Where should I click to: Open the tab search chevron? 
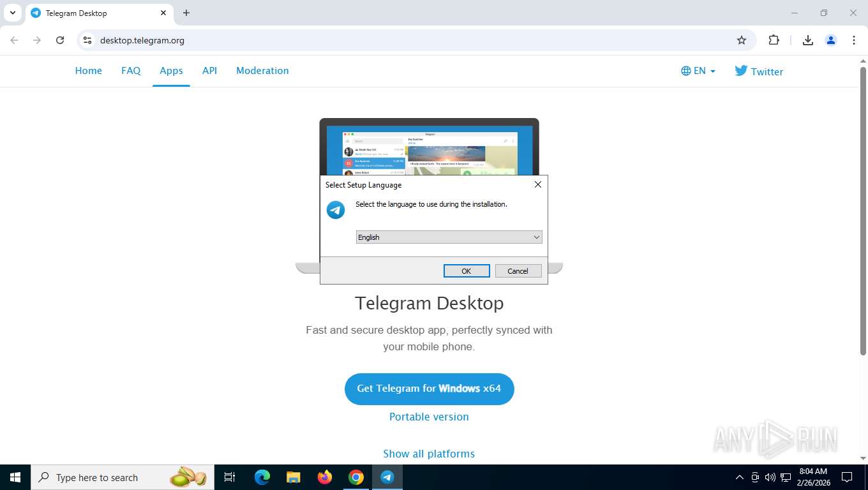[x=12, y=13]
